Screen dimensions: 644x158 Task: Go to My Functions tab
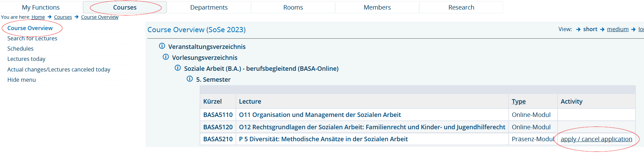tap(41, 7)
